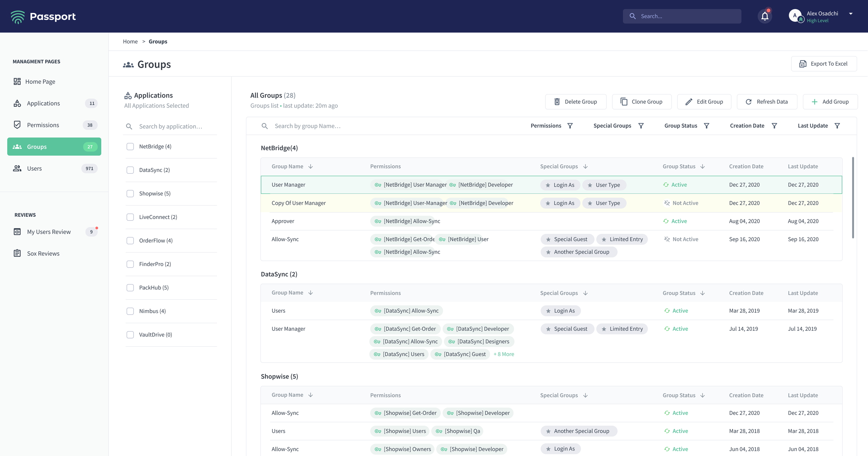This screenshot has width=868, height=456.
Task: Sort DataSync table by Special Groups arrow
Action: coord(585,293)
